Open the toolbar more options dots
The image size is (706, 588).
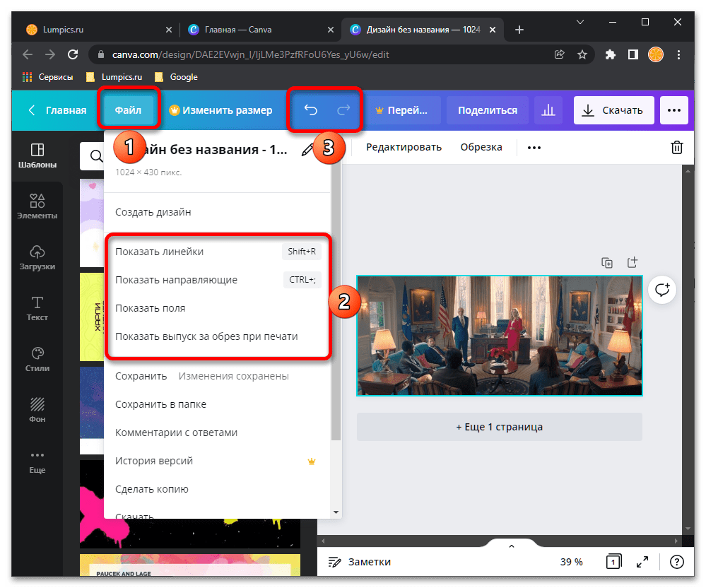coord(534,148)
